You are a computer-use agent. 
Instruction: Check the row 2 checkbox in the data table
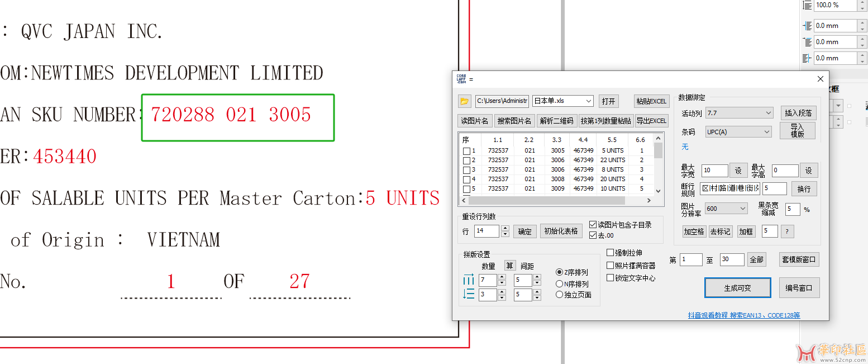point(466,160)
